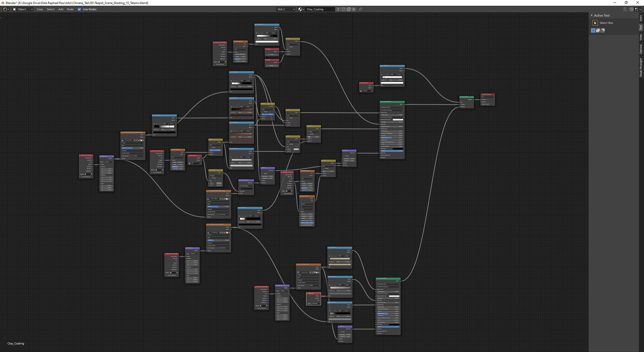The image size is (644, 352).
Task: Open the snap node element dropdown
Action: pyautogui.click(x=637, y=9)
